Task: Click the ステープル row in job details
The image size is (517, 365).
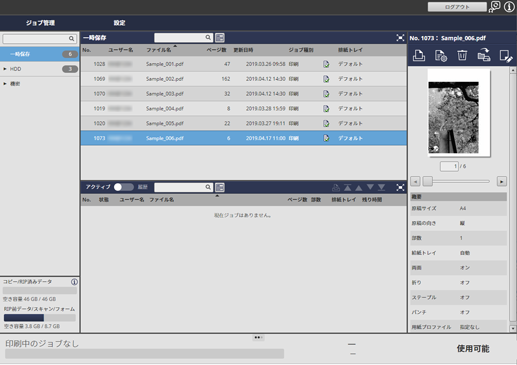Action: coord(458,297)
